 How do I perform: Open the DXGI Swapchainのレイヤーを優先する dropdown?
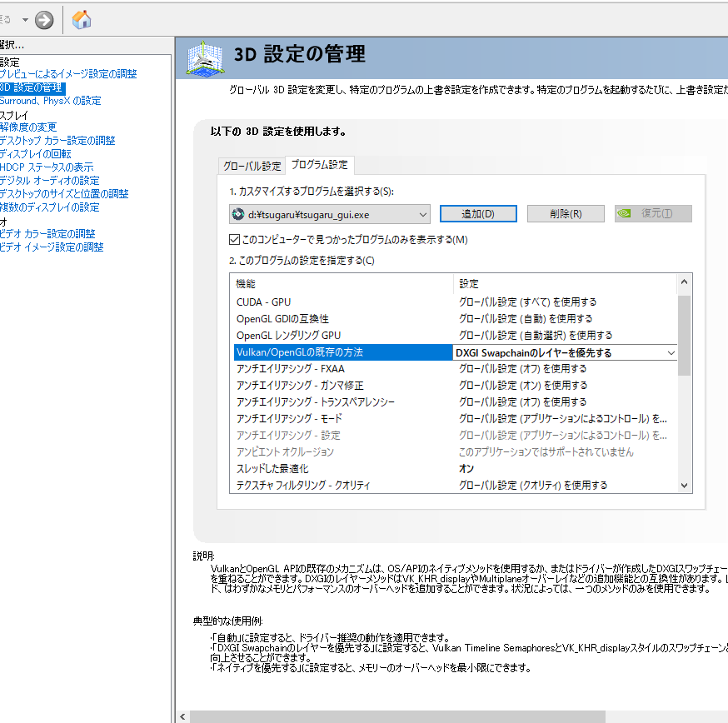click(x=671, y=352)
